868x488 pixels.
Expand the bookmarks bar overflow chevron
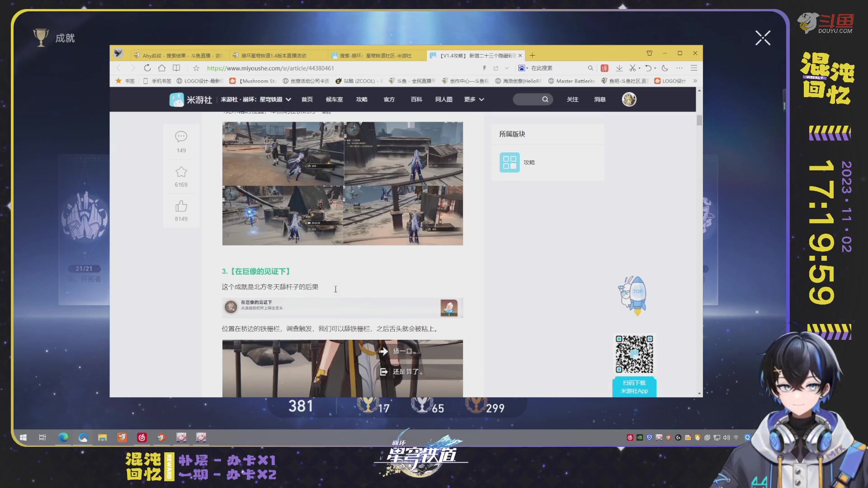click(695, 81)
